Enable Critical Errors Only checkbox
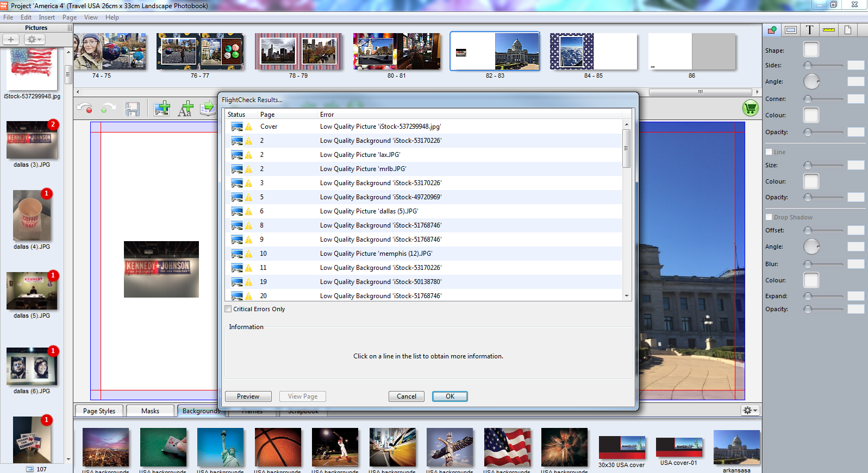 pos(228,309)
